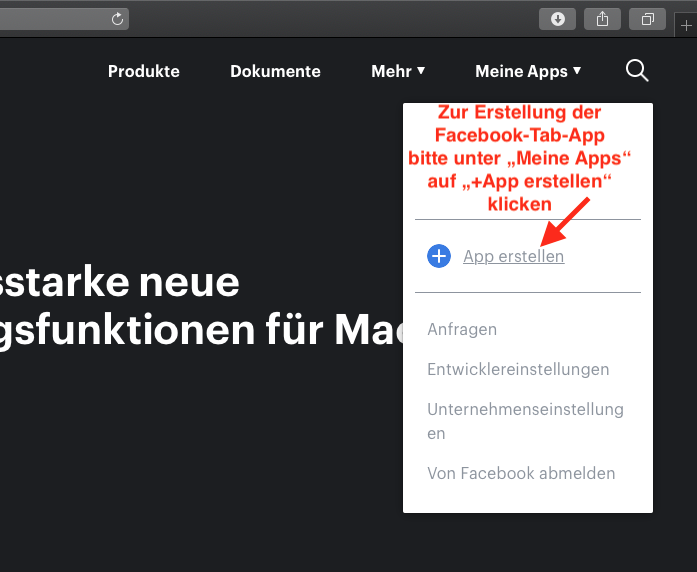This screenshot has width=697, height=572.
Task: Go to the Produkte section
Action: click(144, 71)
